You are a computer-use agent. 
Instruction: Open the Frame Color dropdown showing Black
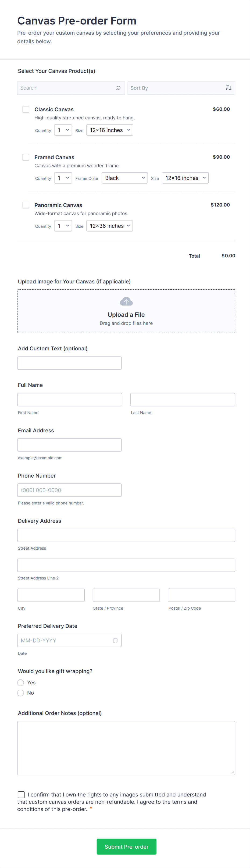(x=124, y=178)
